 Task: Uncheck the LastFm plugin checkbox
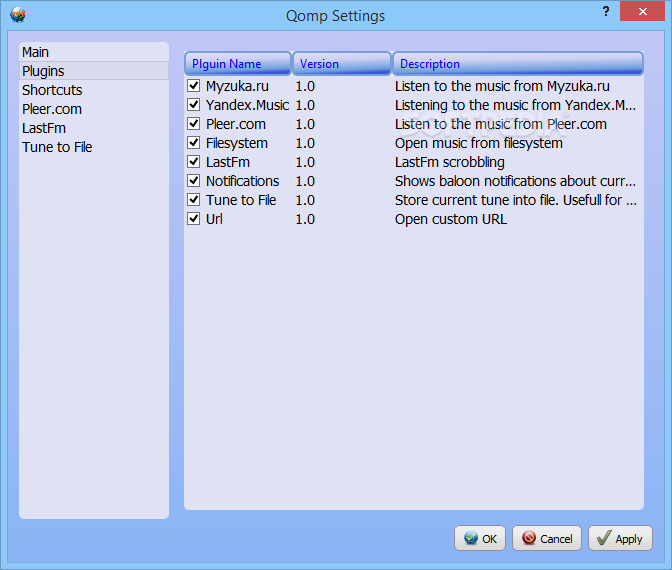click(x=194, y=162)
